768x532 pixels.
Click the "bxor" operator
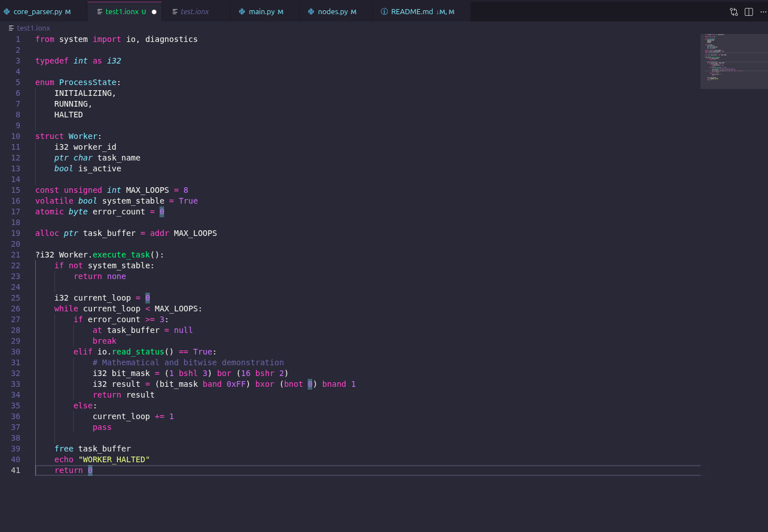pos(265,384)
